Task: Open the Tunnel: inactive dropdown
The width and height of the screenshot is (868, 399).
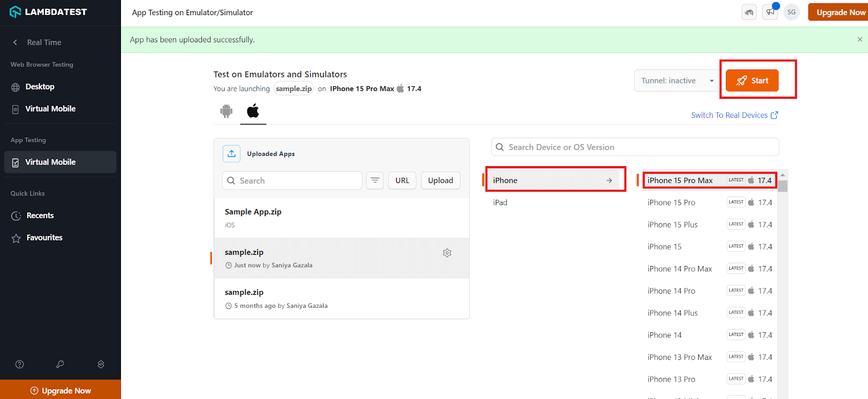Action: [678, 81]
